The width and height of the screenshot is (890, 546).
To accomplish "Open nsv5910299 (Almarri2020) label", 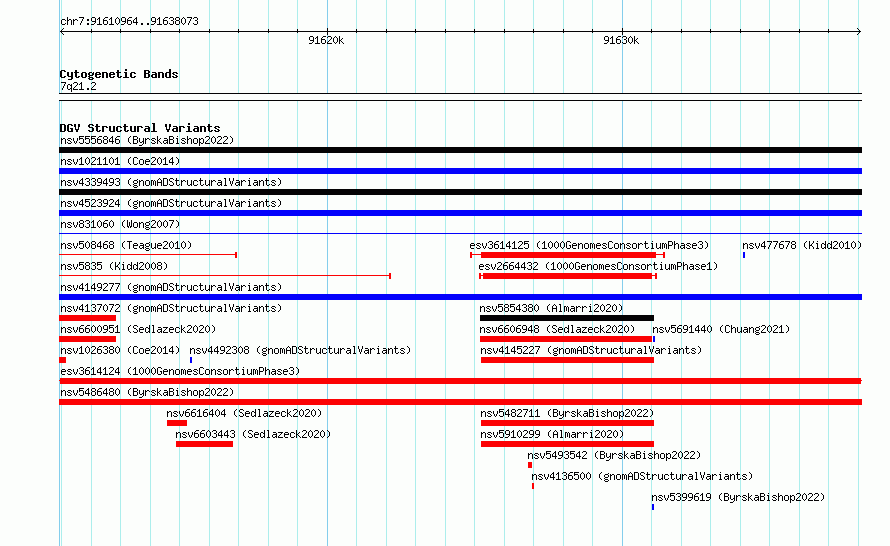I will (x=552, y=434).
